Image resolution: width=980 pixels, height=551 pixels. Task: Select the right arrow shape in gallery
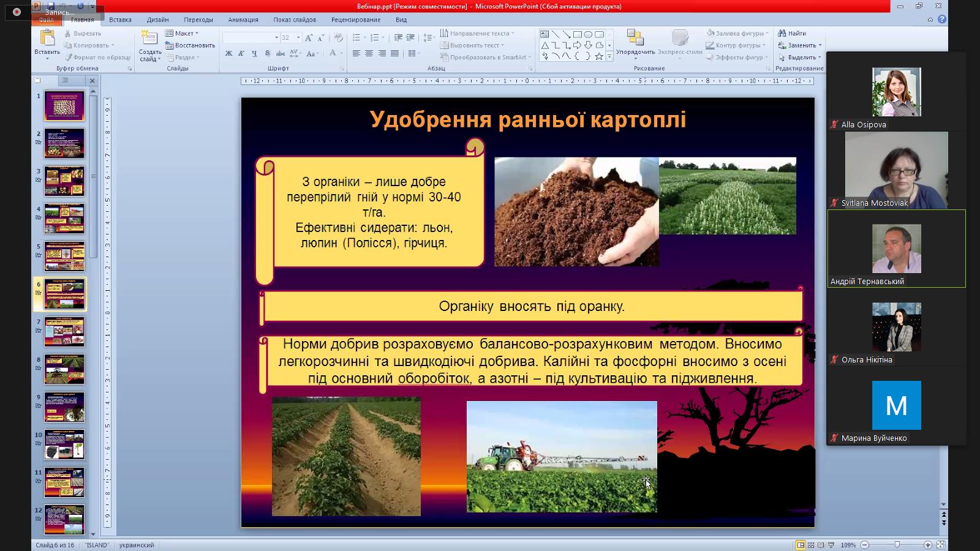(x=578, y=45)
